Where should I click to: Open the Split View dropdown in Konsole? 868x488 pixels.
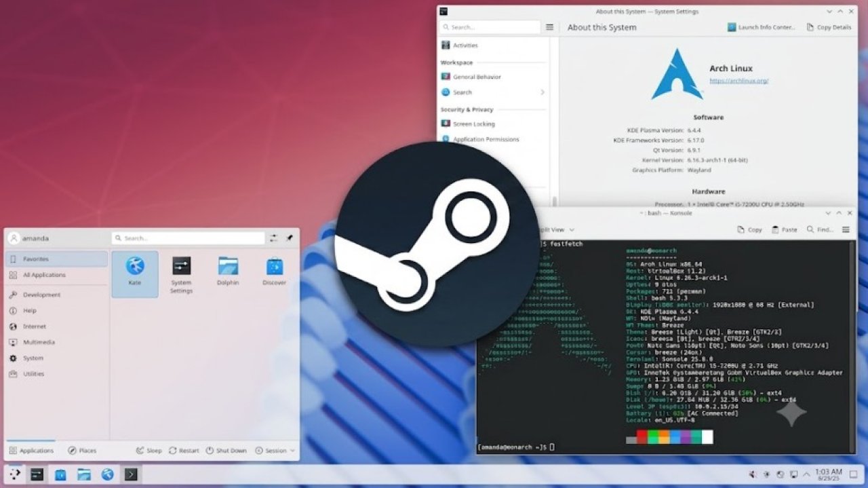[559, 230]
